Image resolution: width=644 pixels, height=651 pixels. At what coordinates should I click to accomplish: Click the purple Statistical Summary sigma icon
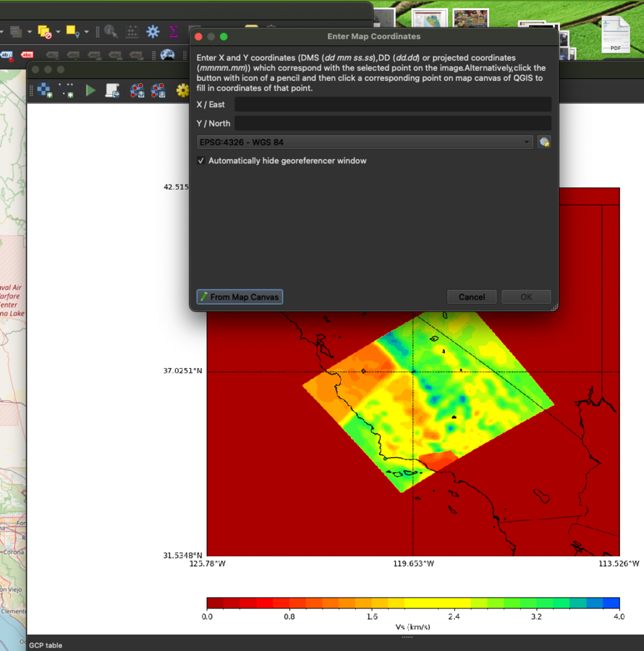[x=174, y=32]
